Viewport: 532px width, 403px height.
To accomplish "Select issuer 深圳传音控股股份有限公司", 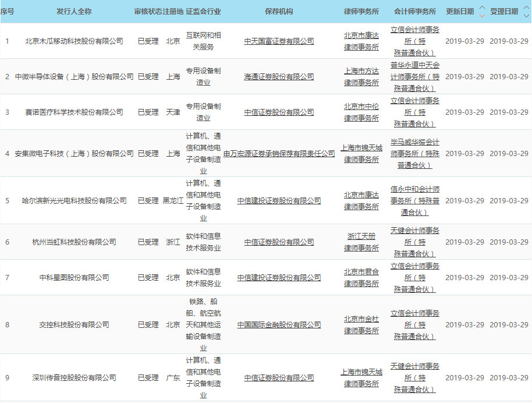I will (75, 378).
